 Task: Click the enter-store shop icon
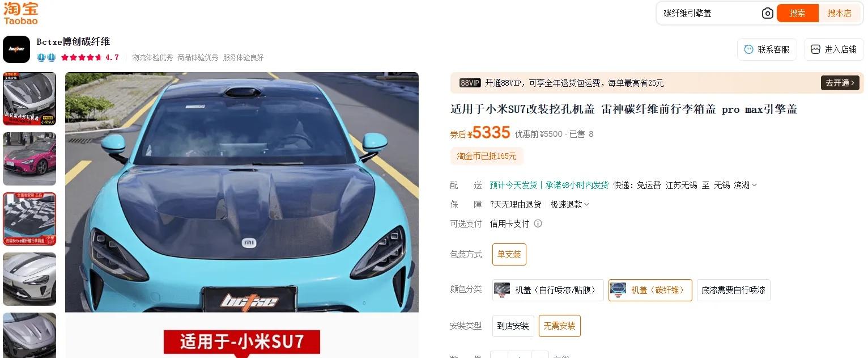pos(815,49)
